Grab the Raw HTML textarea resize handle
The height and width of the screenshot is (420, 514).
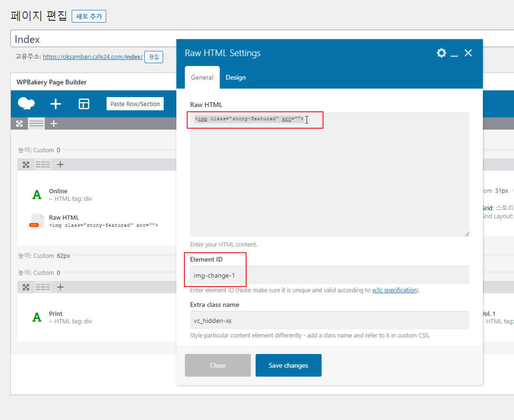pos(466,234)
